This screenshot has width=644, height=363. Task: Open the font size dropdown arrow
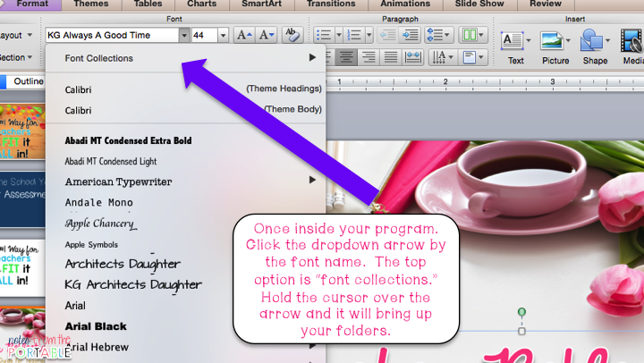pyautogui.click(x=223, y=35)
